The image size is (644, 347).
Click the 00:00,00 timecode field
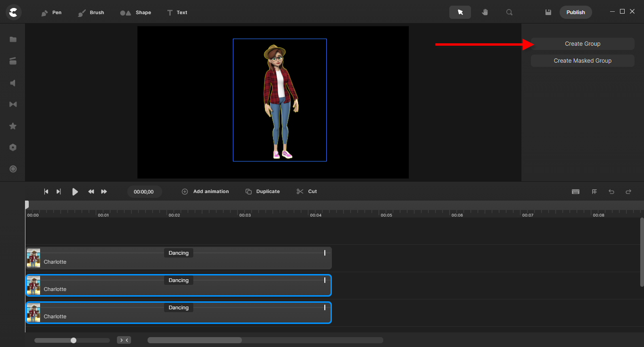144,192
